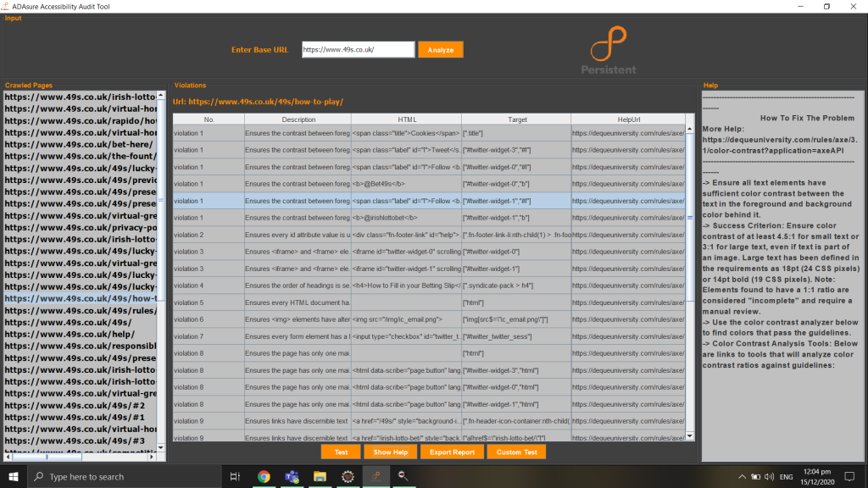The image size is (868, 488).
Task: Click the ENG language indicator
Action: click(786, 476)
